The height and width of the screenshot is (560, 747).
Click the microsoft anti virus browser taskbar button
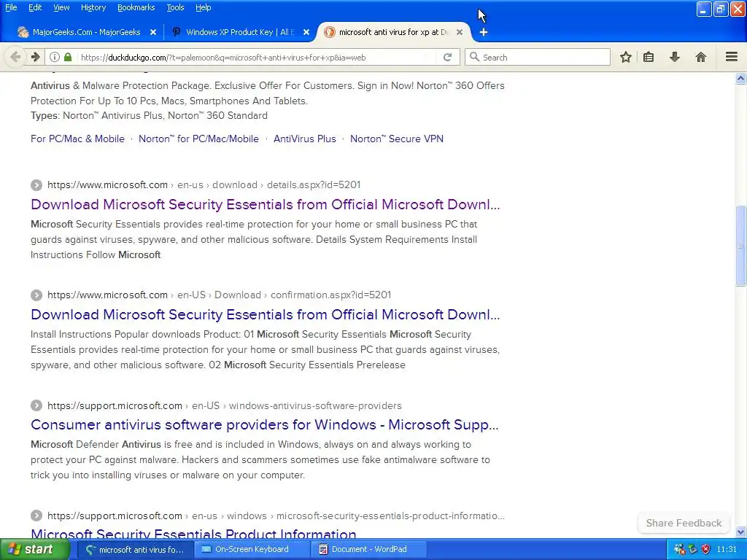coord(135,550)
